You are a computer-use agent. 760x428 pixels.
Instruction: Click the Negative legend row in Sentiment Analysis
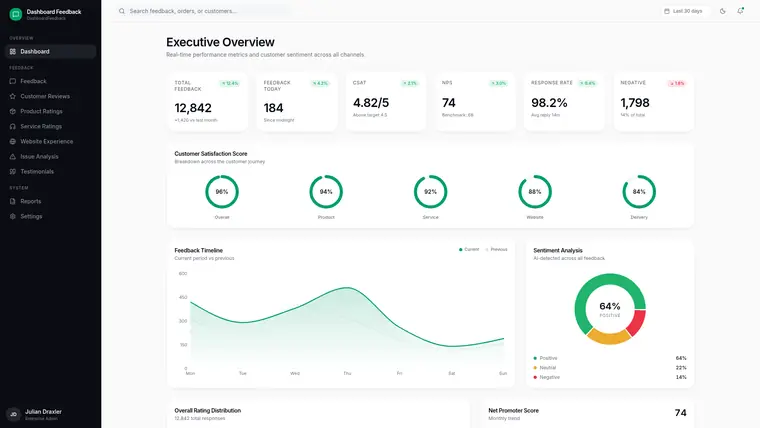(x=610, y=377)
